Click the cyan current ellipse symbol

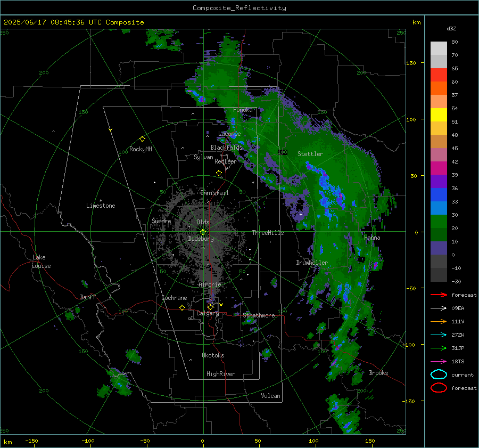439,374
